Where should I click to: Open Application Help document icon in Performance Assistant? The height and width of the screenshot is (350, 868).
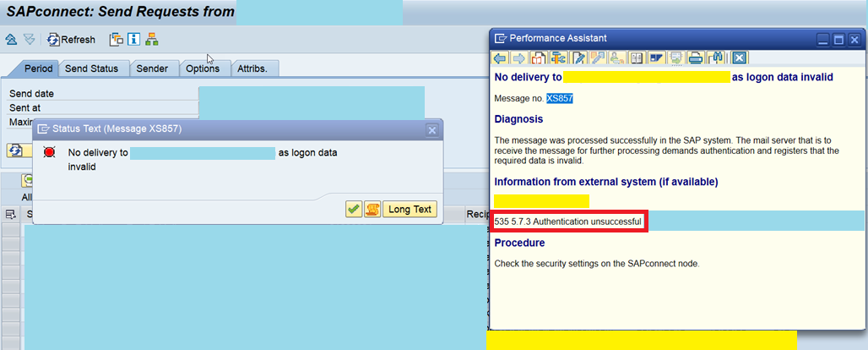(538, 57)
